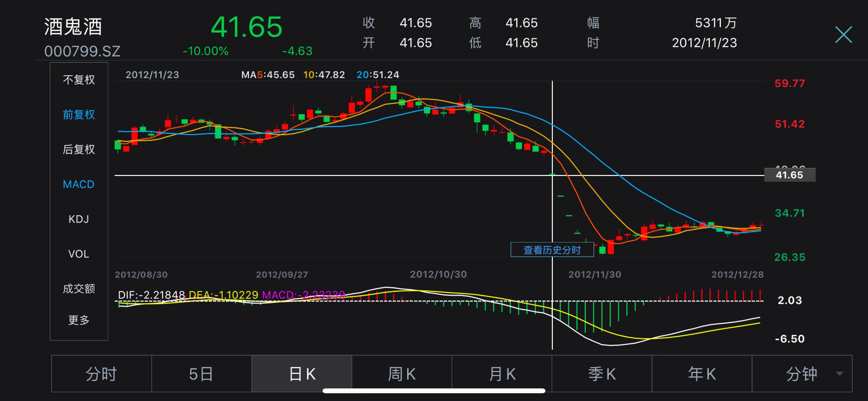Click the 高 high price 41.65 value
This screenshot has width=868, height=401.
(x=521, y=23)
